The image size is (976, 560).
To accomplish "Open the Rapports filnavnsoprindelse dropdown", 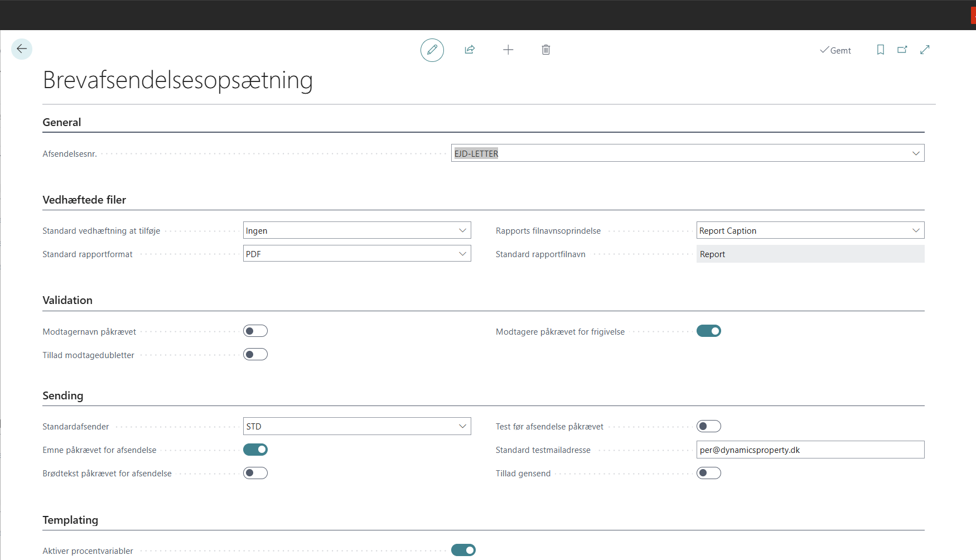I will (916, 230).
